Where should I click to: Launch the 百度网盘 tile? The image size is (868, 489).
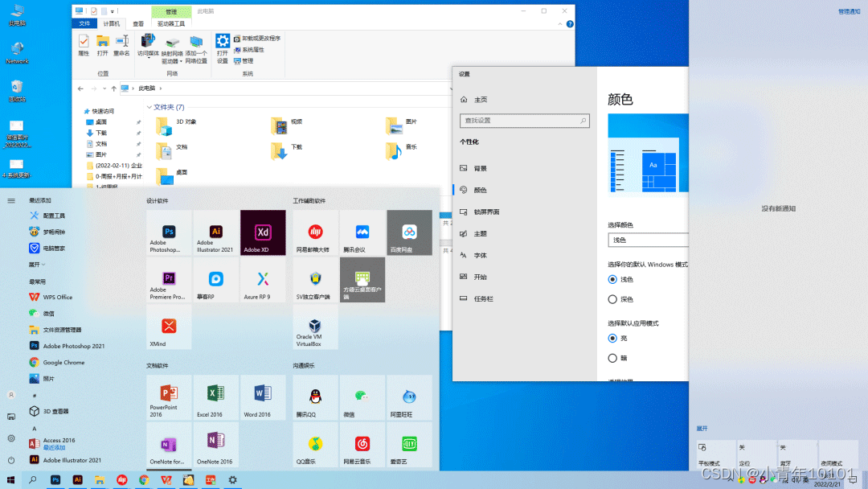click(409, 232)
